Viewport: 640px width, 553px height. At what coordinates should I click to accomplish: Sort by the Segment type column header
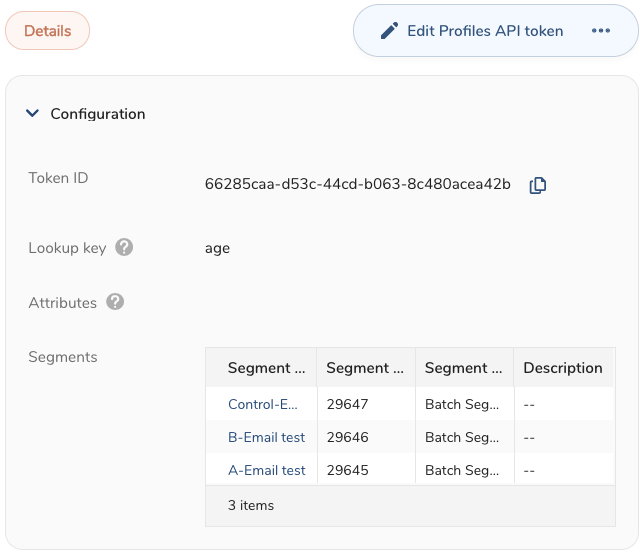click(463, 368)
